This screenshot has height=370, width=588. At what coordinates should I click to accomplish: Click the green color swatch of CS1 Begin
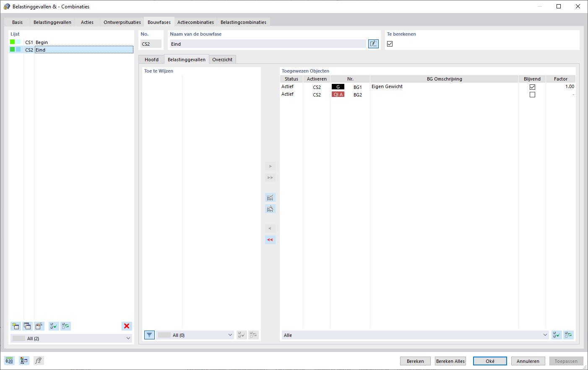coord(13,42)
